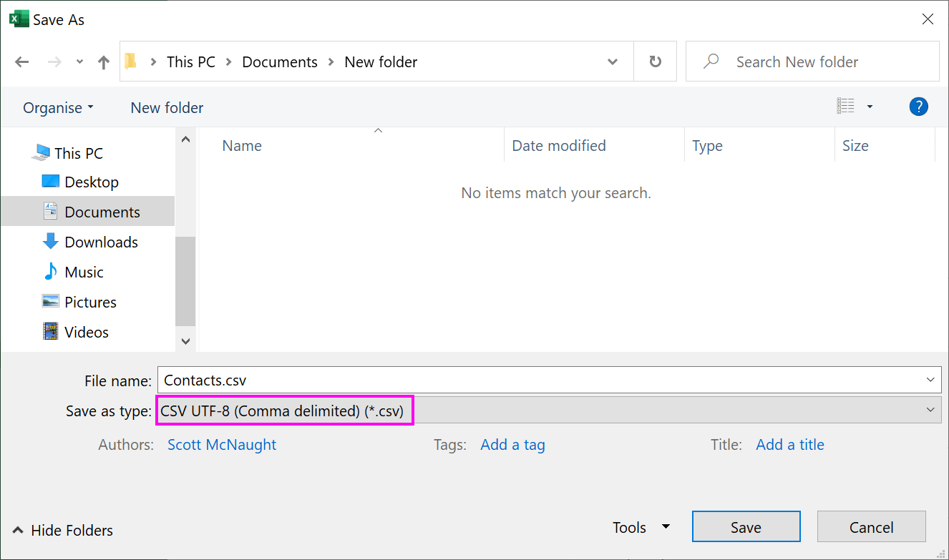
Task: Refresh the New folder view
Action: pyautogui.click(x=655, y=62)
